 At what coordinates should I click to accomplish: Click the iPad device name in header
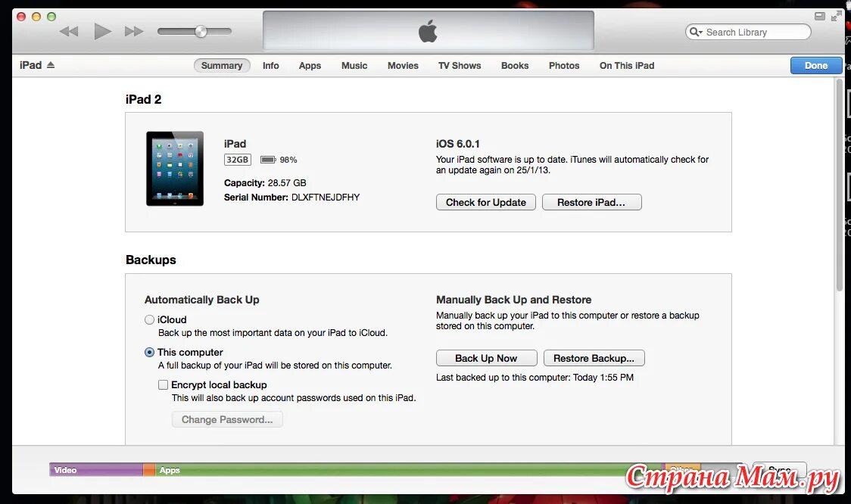[30, 65]
